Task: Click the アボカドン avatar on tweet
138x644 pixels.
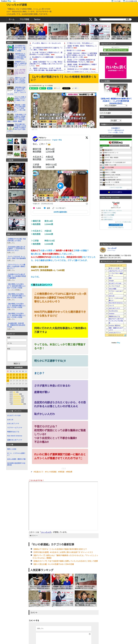Action: [35, 139]
